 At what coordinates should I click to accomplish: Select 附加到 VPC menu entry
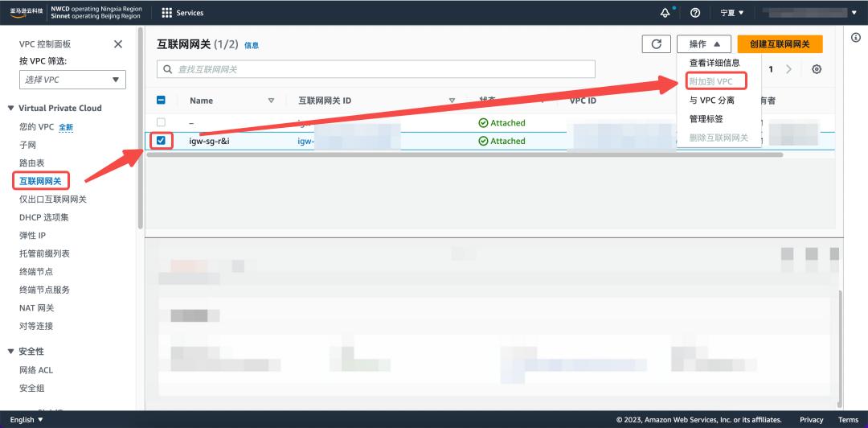tap(710, 81)
